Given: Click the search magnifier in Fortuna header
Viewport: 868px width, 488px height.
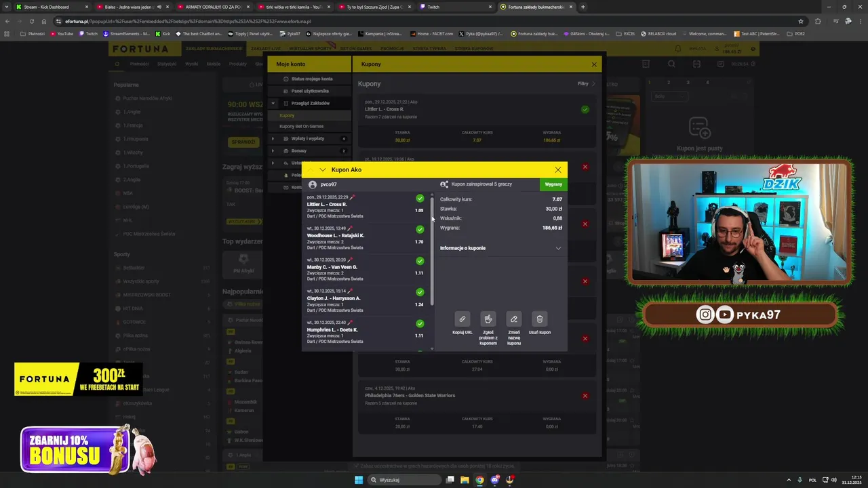Looking at the screenshot, I should point(671,64).
